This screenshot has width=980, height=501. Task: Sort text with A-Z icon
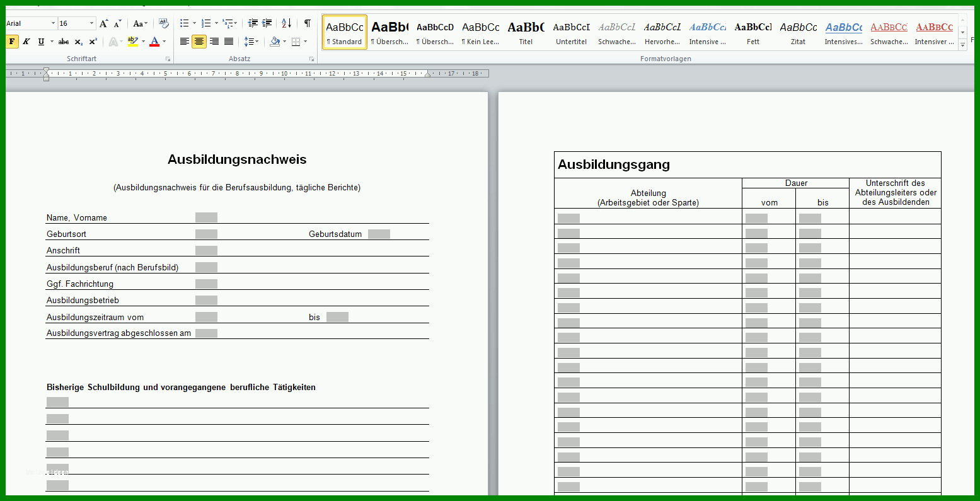287,23
